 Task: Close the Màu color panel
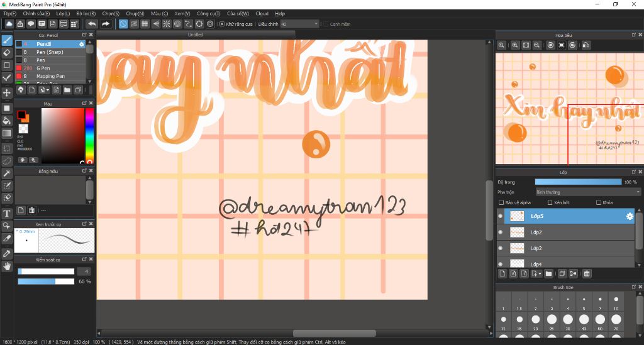(x=91, y=103)
